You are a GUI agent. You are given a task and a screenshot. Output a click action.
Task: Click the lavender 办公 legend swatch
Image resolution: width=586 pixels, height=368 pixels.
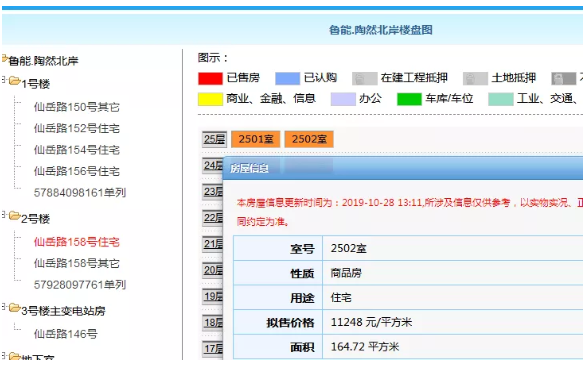pyautogui.click(x=343, y=99)
